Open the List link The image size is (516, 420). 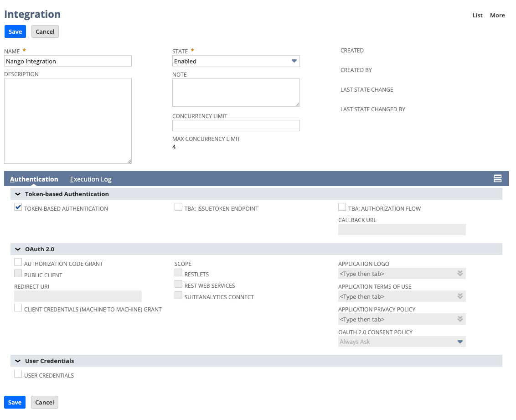tap(478, 15)
